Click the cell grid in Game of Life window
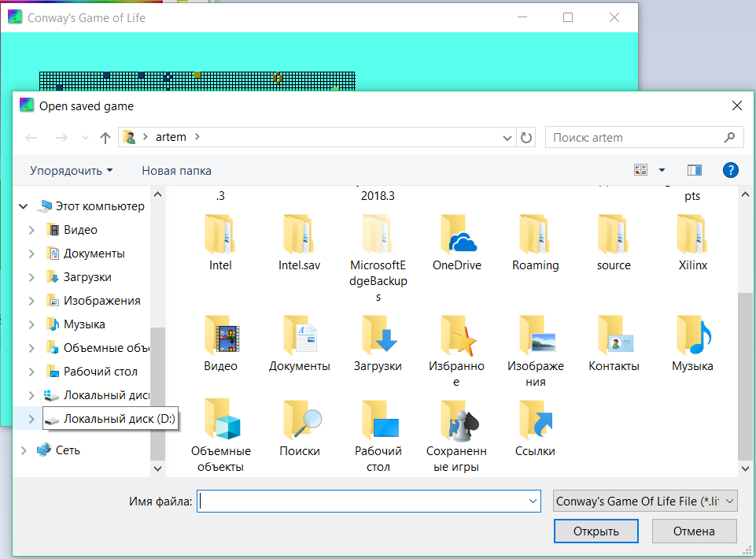The width and height of the screenshot is (756, 559). click(x=197, y=81)
